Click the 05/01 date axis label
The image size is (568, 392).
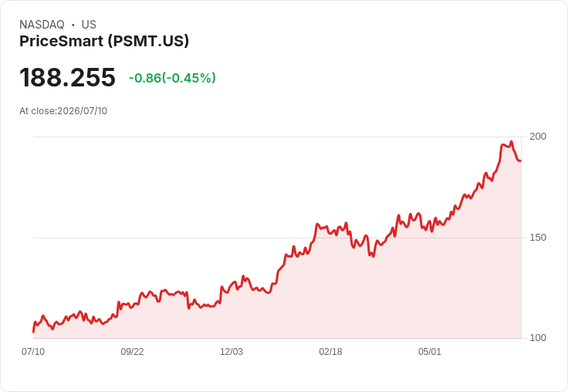pyautogui.click(x=430, y=352)
